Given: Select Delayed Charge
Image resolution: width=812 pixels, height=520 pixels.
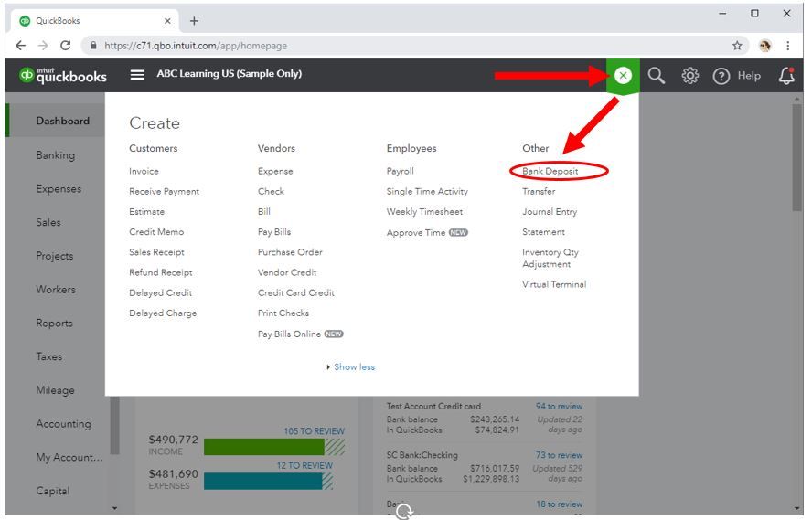Looking at the screenshot, I should [x=163, y=313].
